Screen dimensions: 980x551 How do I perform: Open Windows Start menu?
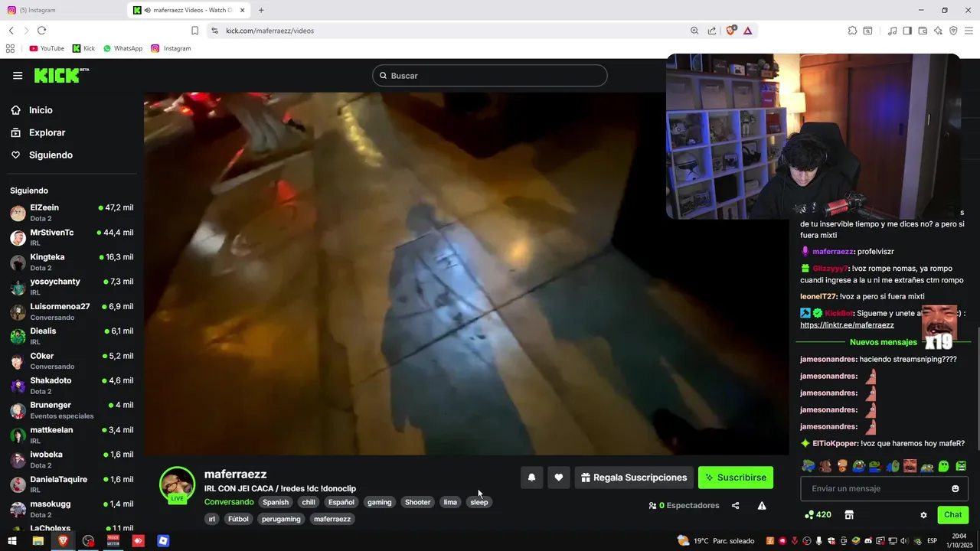pyautogui.click(x=12, y=541)
